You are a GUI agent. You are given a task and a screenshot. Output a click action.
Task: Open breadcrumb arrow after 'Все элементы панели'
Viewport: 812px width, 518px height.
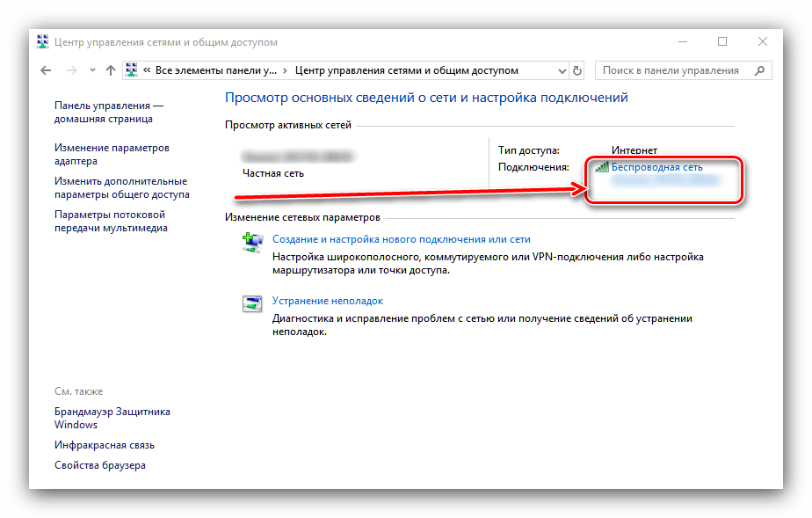pos(286,70)
